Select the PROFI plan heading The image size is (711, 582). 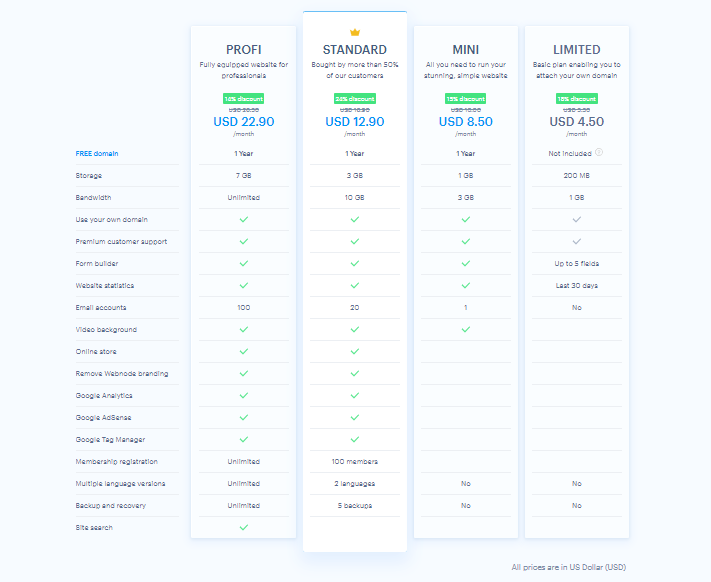point(243,49)
